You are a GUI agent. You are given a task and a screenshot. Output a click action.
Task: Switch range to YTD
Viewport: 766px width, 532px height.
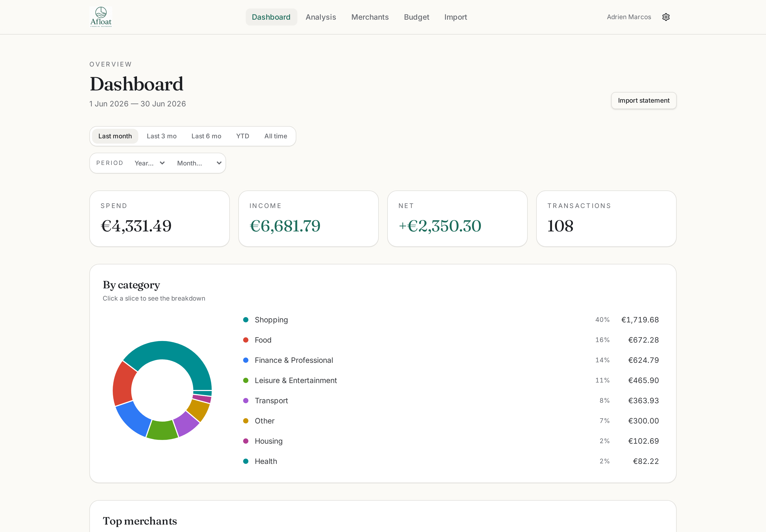click(243, 136)
